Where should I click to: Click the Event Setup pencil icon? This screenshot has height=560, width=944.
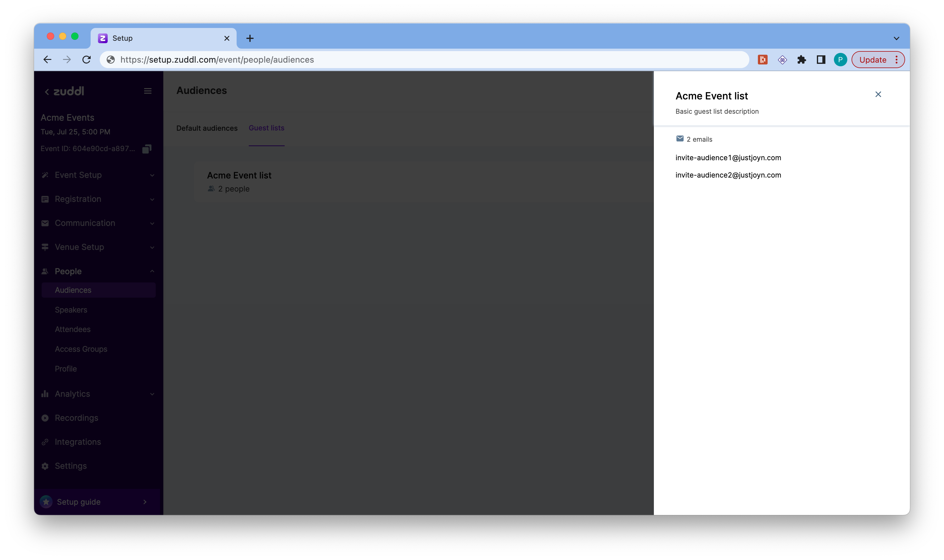tap(45, 175)
